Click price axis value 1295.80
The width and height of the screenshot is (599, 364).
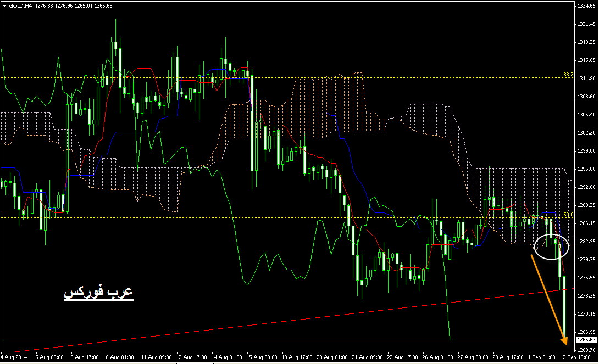pos(586,169)
